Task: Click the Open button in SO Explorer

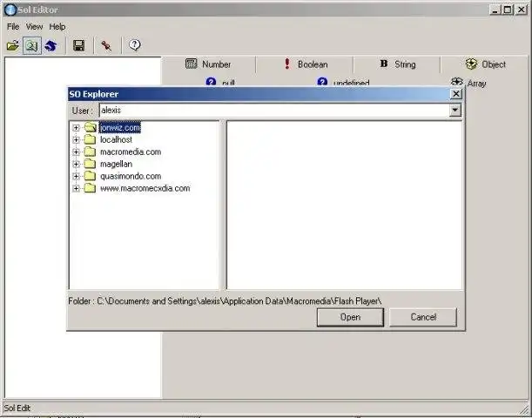Action: point(350,317)
